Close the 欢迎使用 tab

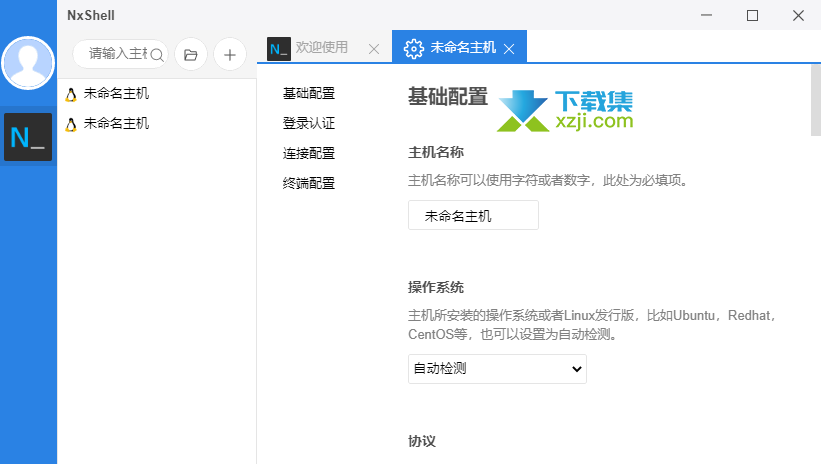pyautogui.click(x=374, y=49)
